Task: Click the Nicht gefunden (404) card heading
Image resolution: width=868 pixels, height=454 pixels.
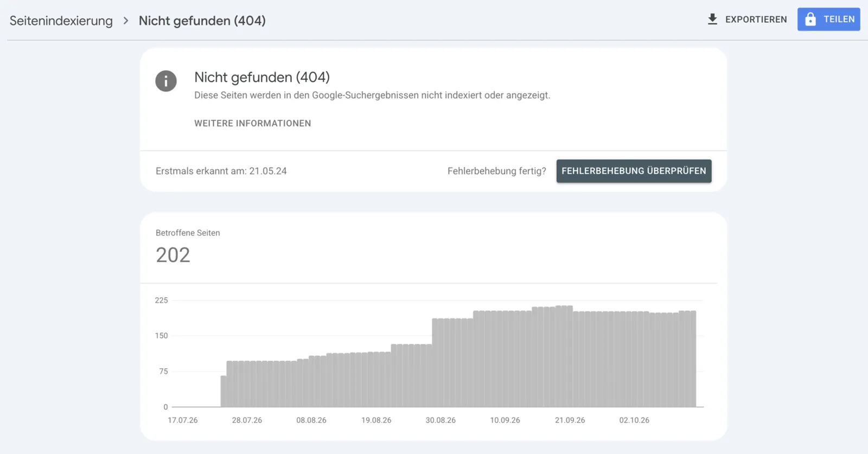Action: pyautogui.click(x=262, y=77)
